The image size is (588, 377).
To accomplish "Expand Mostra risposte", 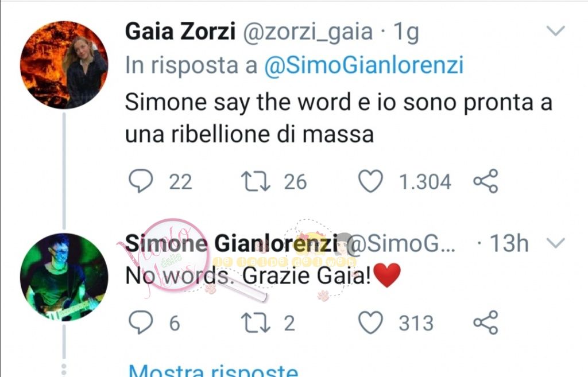I will click(214, 370).
